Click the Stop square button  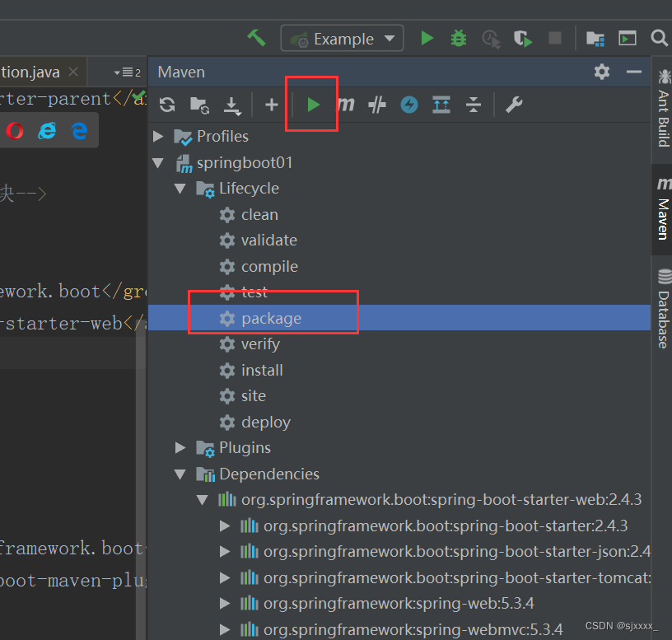click(x=555, y=38)
